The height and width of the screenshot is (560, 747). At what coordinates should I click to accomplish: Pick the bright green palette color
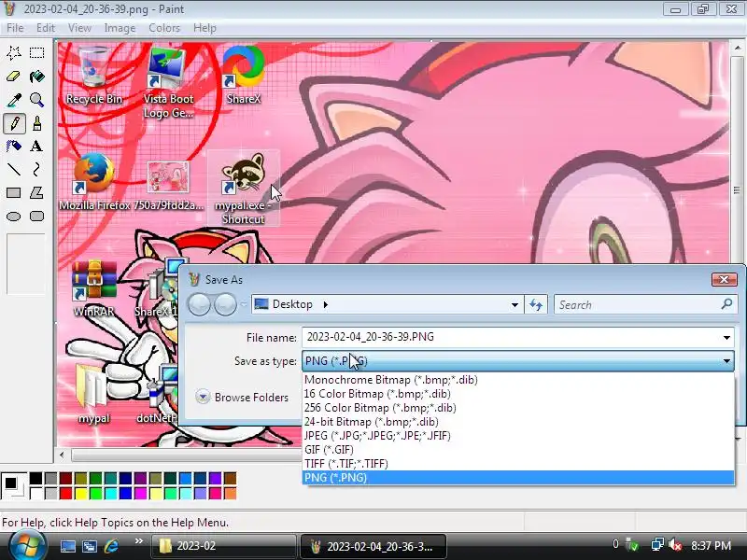coord(96,494)
